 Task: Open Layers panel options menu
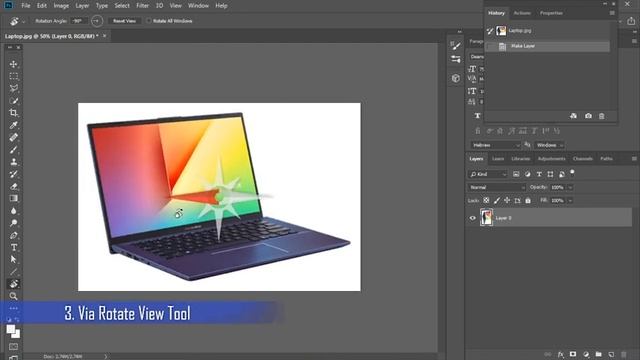coord(634,158)
